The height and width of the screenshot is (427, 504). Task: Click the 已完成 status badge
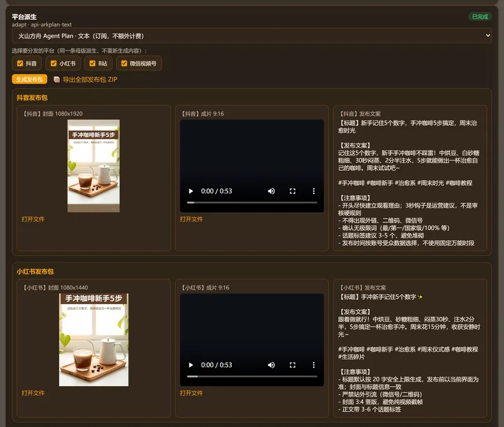click(480, 17)
